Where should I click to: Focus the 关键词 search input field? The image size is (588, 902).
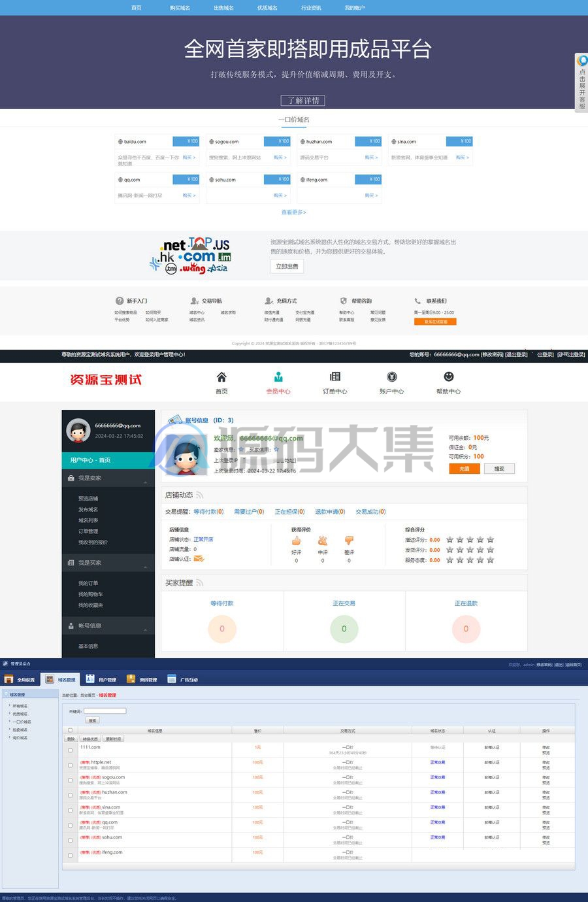coord(105,710)
